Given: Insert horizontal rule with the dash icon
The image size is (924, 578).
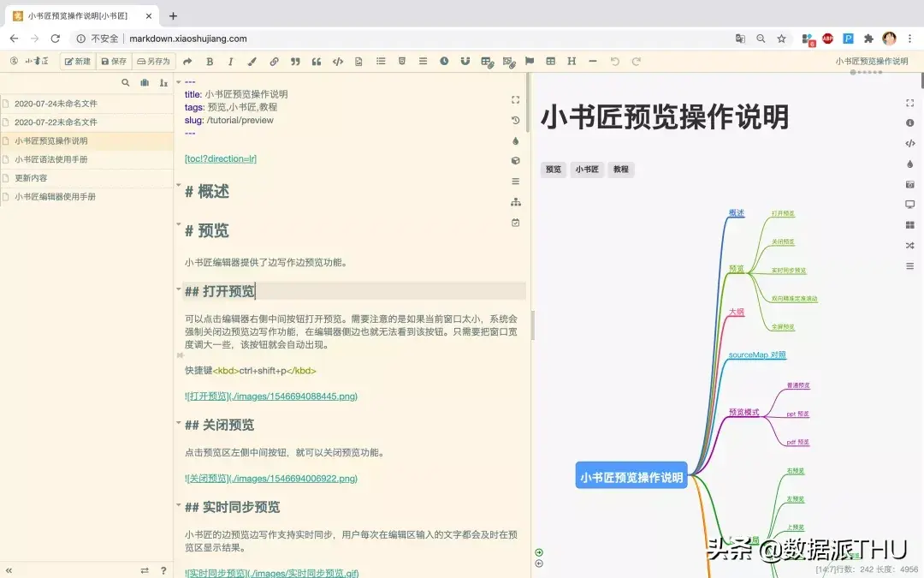Looking at the screenshot, I should click(x=593, y=61).
